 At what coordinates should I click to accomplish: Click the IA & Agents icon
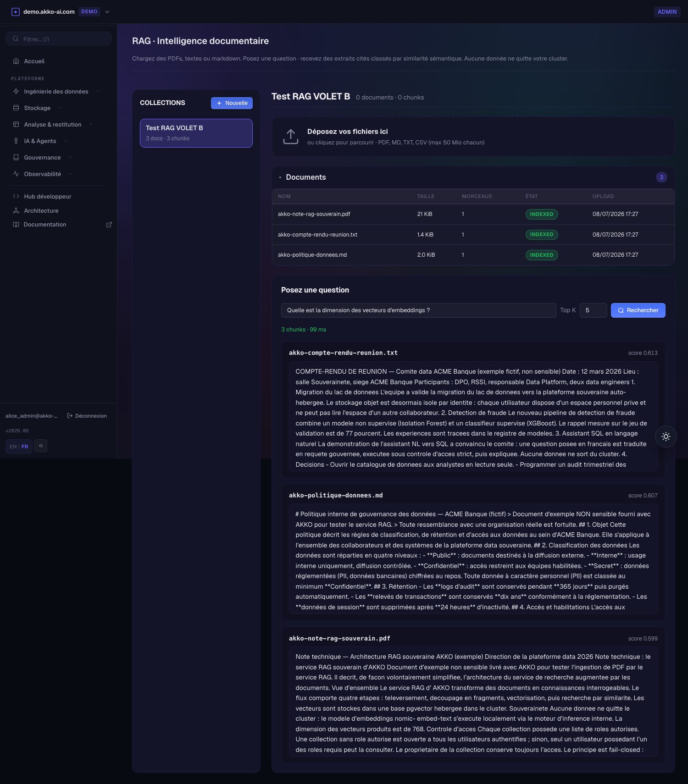(x=16, y=141)
